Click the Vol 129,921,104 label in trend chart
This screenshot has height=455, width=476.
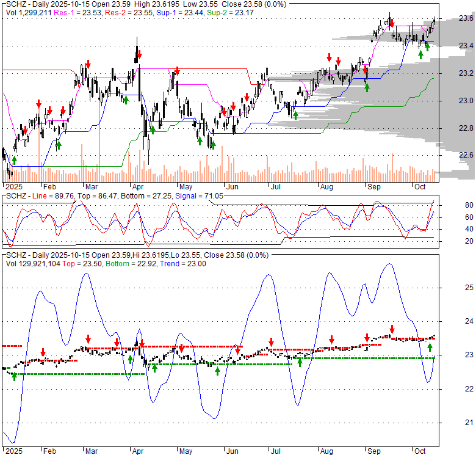click(x=33, y=264)
